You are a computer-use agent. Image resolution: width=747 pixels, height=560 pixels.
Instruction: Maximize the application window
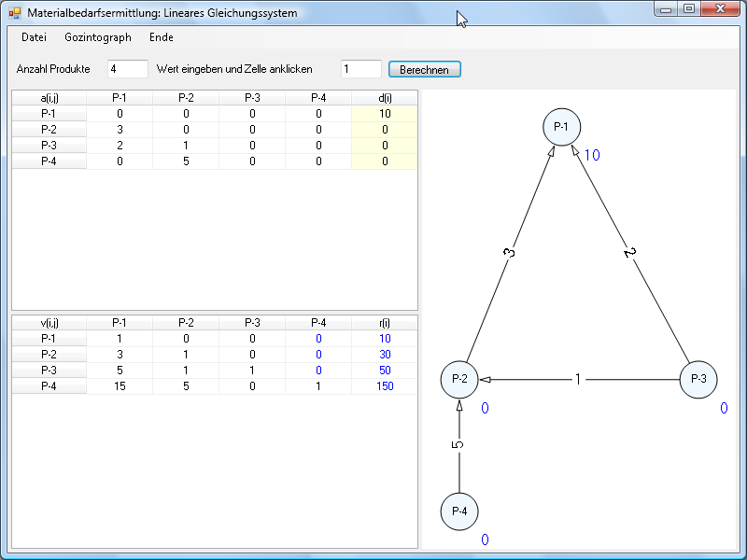(689, 9)
